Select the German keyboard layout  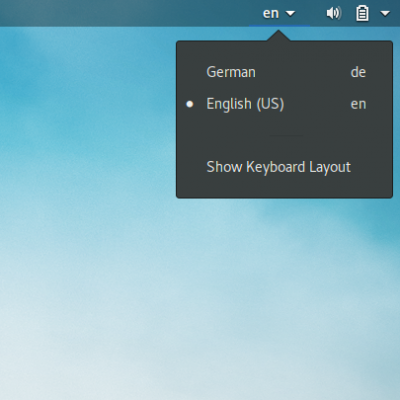click(x=284, y=72)
